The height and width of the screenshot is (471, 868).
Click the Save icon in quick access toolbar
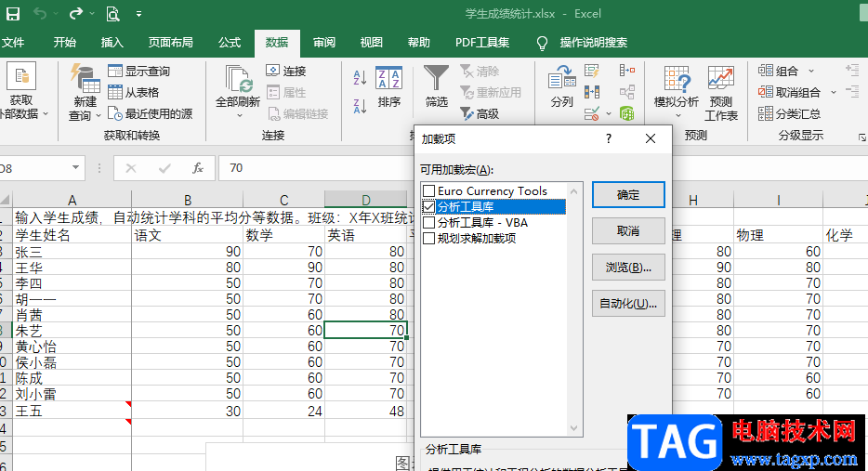13,14
